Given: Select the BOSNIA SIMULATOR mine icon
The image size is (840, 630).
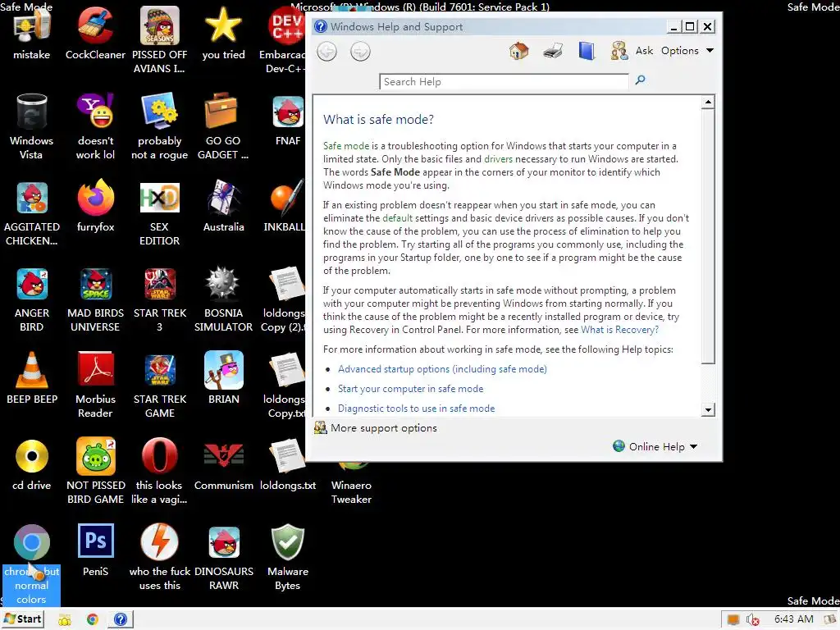Looking at the screenshot, I should coord(223,299).
